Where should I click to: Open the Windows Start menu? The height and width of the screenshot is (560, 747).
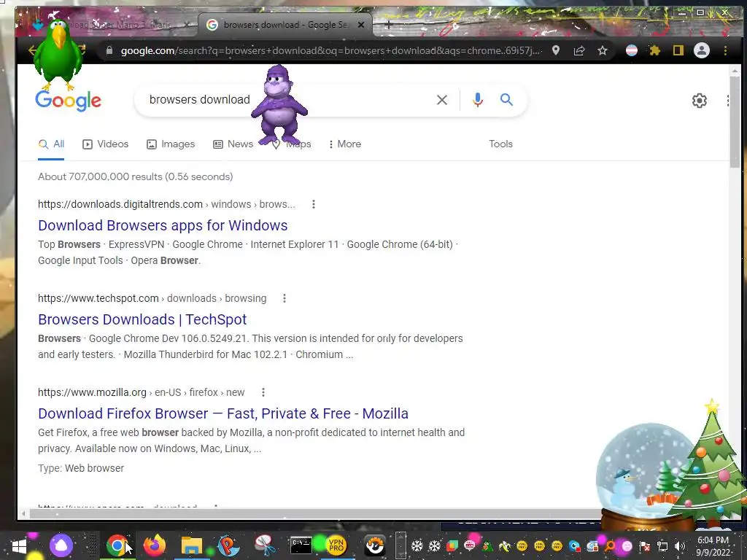click(x=19, y=545)
